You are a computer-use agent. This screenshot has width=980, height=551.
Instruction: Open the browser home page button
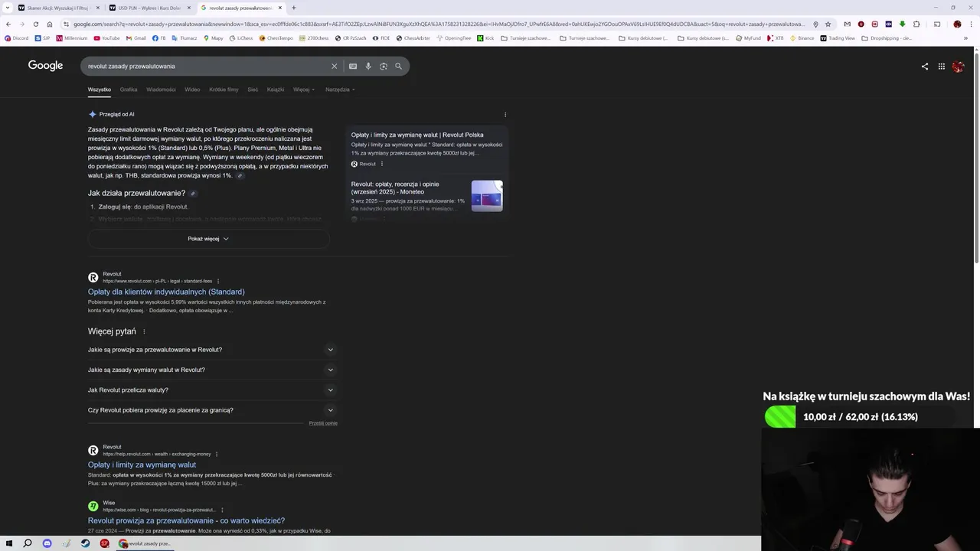(x=50, y=24)
